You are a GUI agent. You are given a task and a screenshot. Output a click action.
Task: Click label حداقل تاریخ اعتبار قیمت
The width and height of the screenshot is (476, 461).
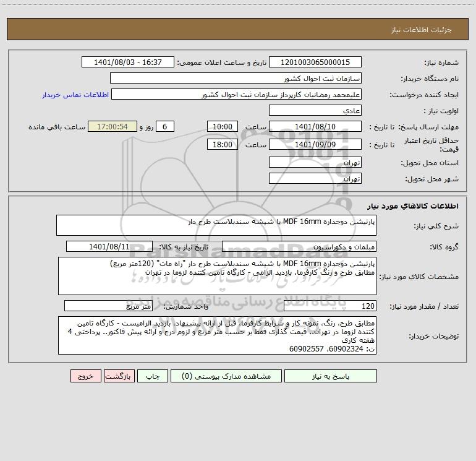pos(431,145)
